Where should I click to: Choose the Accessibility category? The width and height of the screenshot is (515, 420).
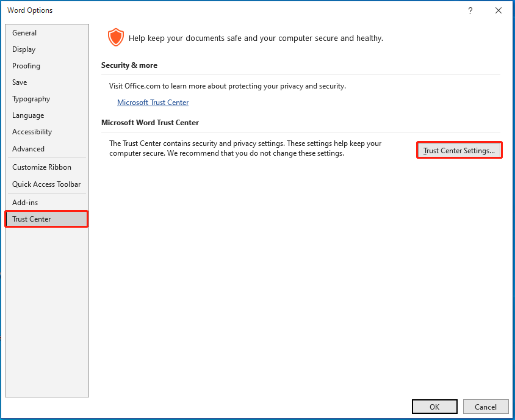point(46,132)
